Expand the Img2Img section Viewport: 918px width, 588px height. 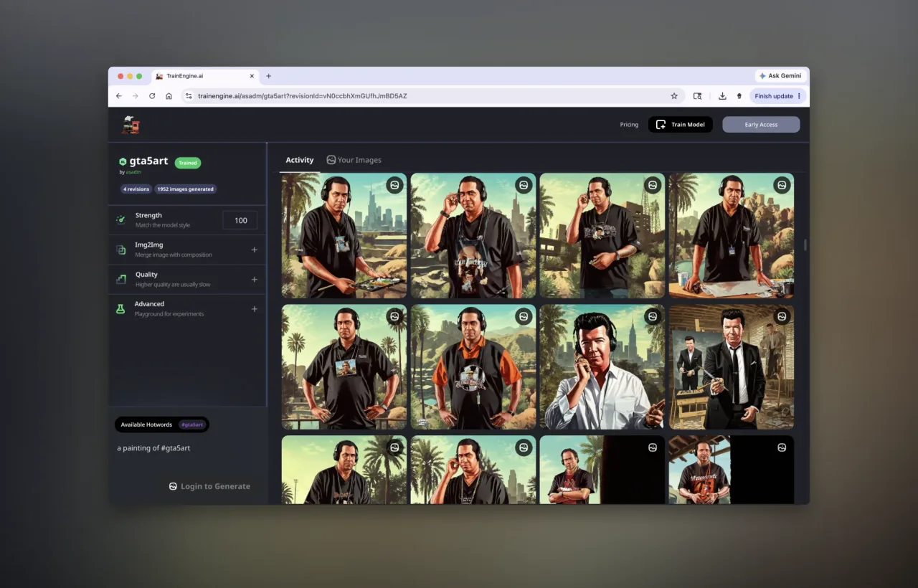tap(254, 250)
